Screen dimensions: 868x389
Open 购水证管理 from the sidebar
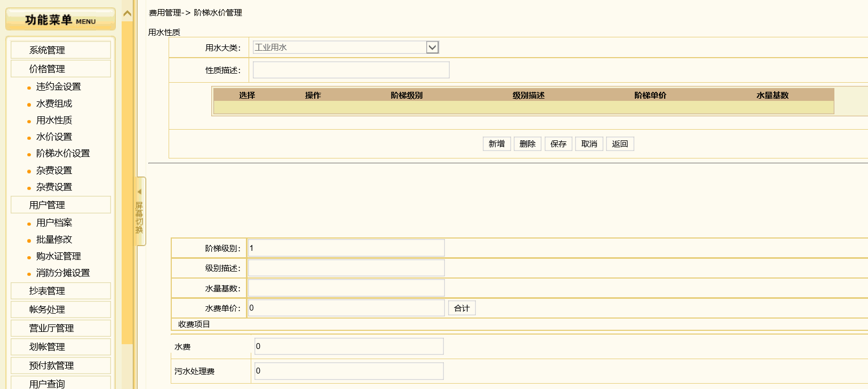pos(59,257)
